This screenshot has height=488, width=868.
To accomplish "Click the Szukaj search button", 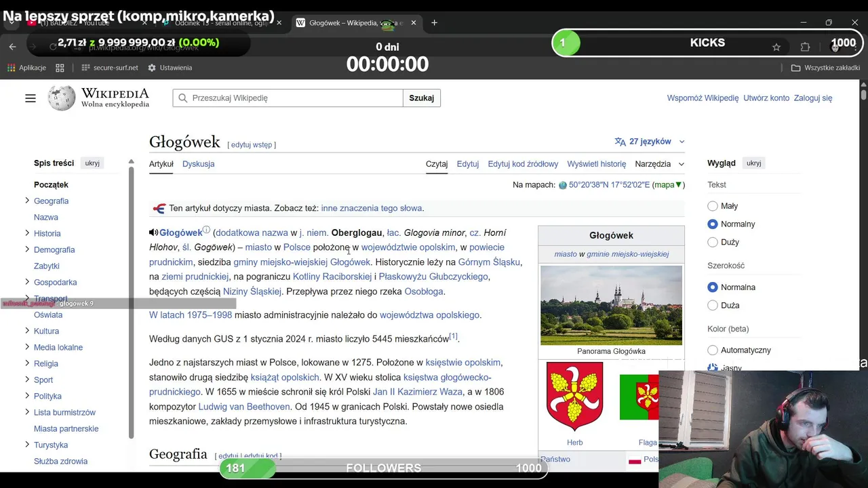I will click(x=421, y=98).
